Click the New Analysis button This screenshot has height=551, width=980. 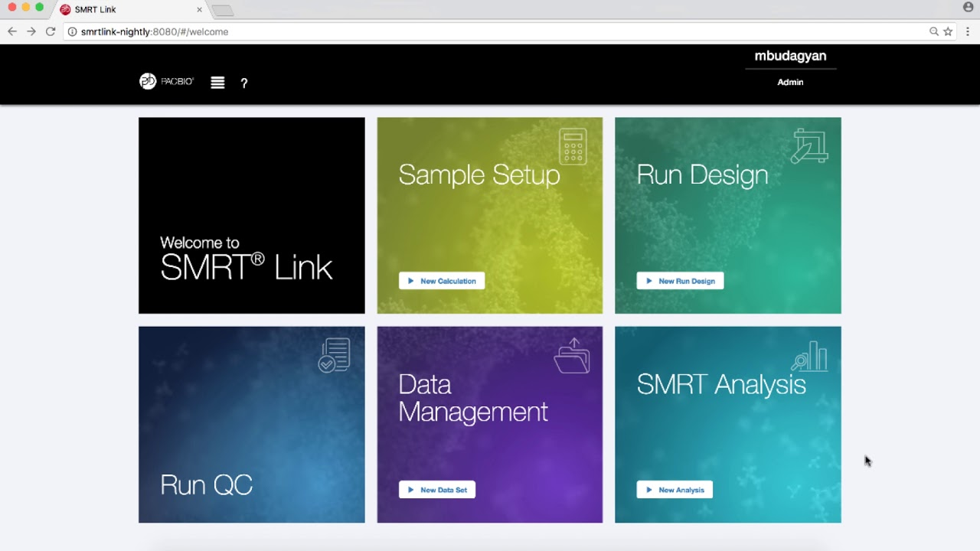click(x=675, y=490)
